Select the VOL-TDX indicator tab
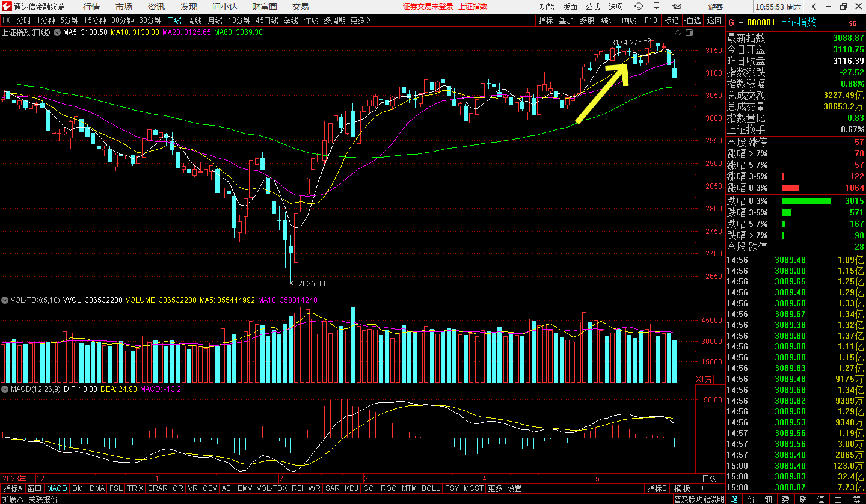 point(271,488)
